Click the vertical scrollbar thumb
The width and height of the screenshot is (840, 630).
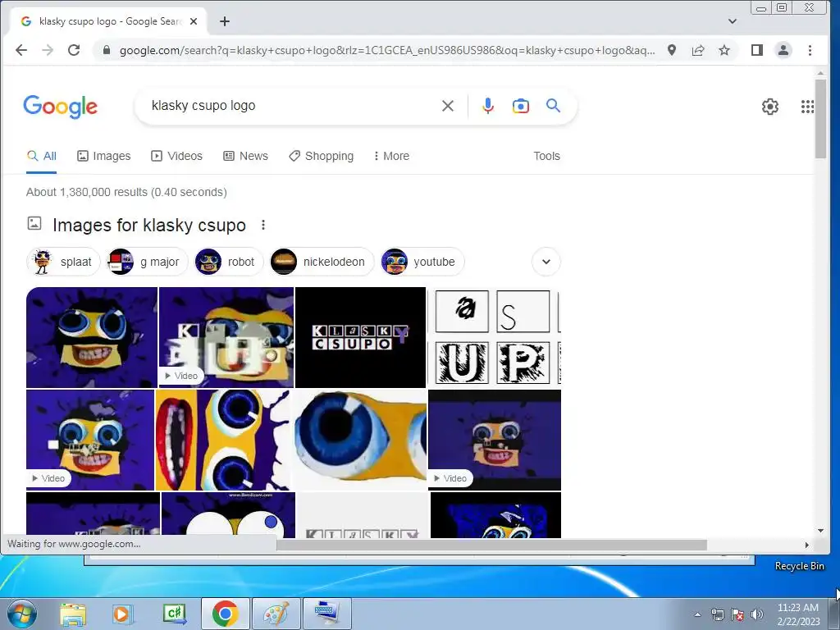coord(820,118)
